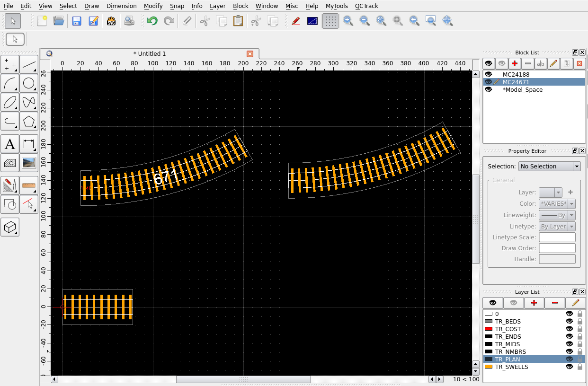This screenshot has width=588, height=386.
Task: Select the Line tool
Action: 29,64
